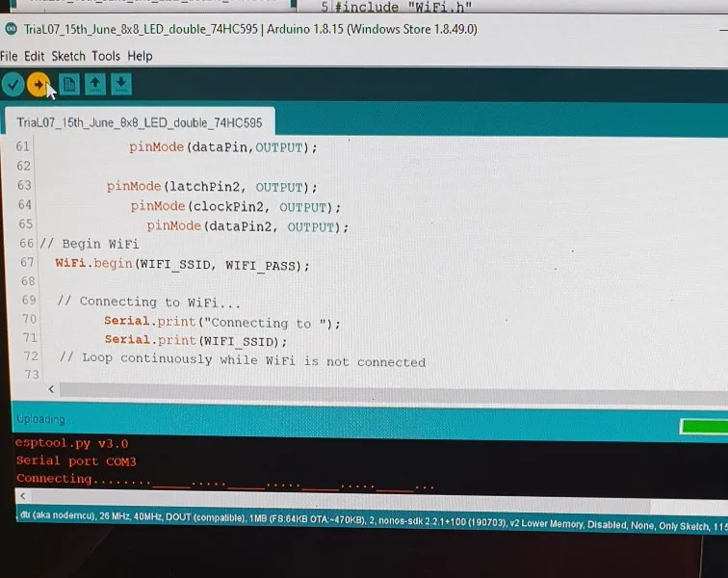Click the pinMode(latchPin2, OUTPUT) line
The image size is (728, 578).
click(x=212, y=187)
